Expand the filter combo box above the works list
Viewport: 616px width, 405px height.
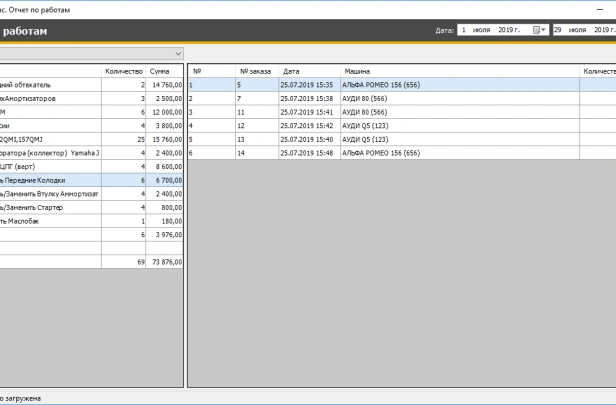tap(178, 53)
